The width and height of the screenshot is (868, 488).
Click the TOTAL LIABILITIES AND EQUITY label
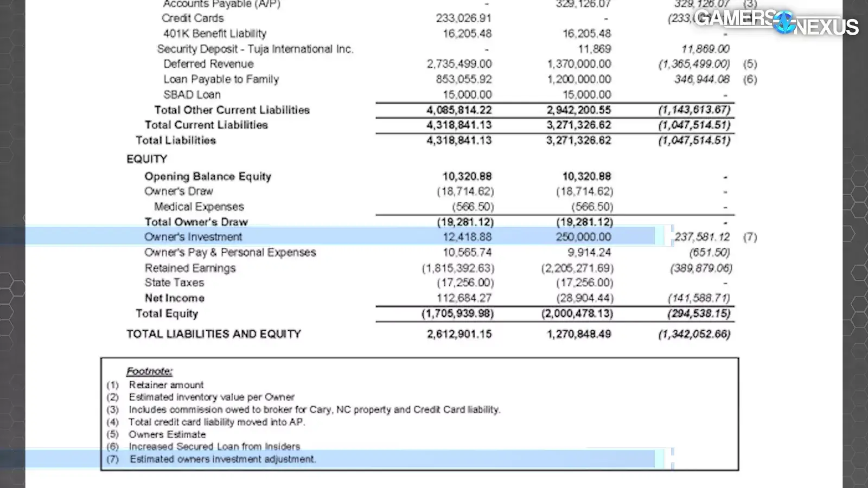(214, 334)
